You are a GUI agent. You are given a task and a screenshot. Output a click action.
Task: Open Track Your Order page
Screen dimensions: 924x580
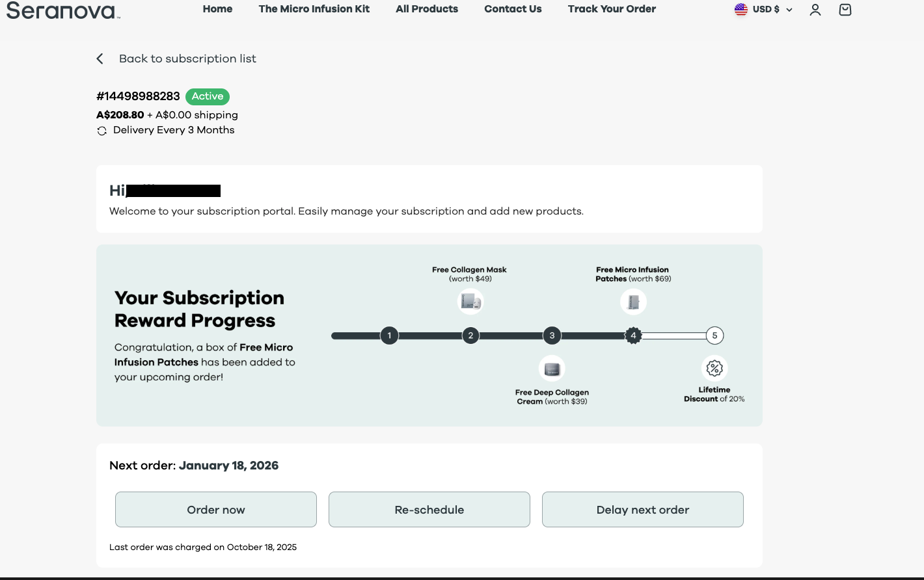(612, 9)
